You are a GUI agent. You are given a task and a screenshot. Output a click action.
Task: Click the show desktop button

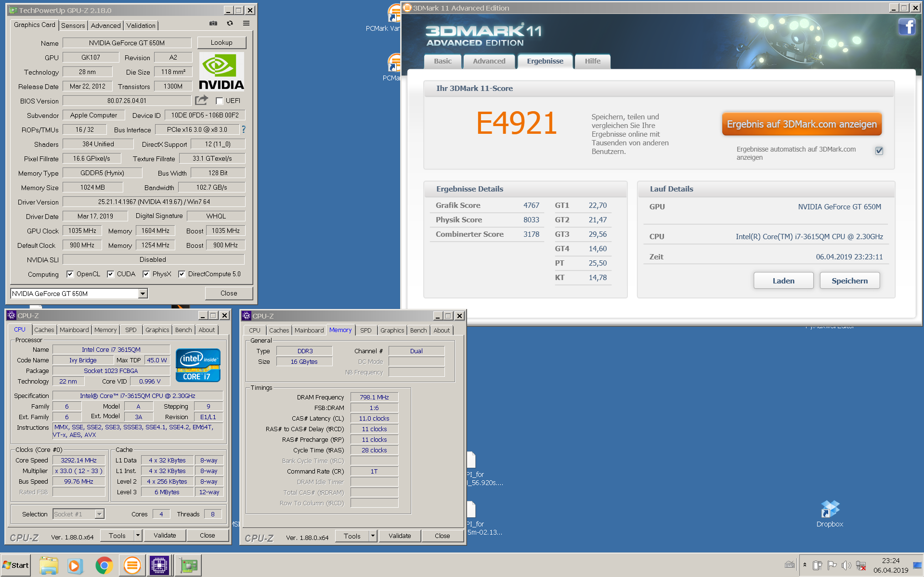(918, 565)
